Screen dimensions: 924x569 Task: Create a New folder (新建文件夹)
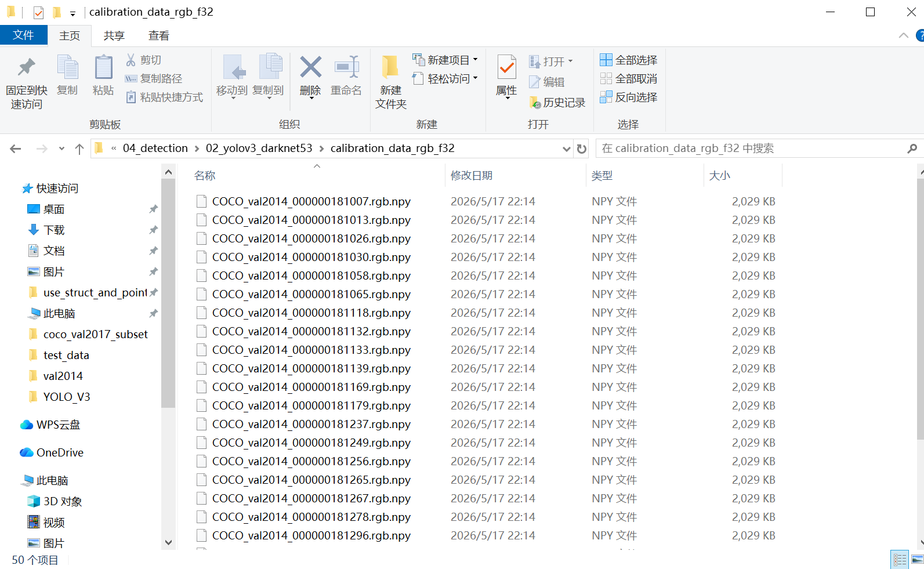(390, 81)
